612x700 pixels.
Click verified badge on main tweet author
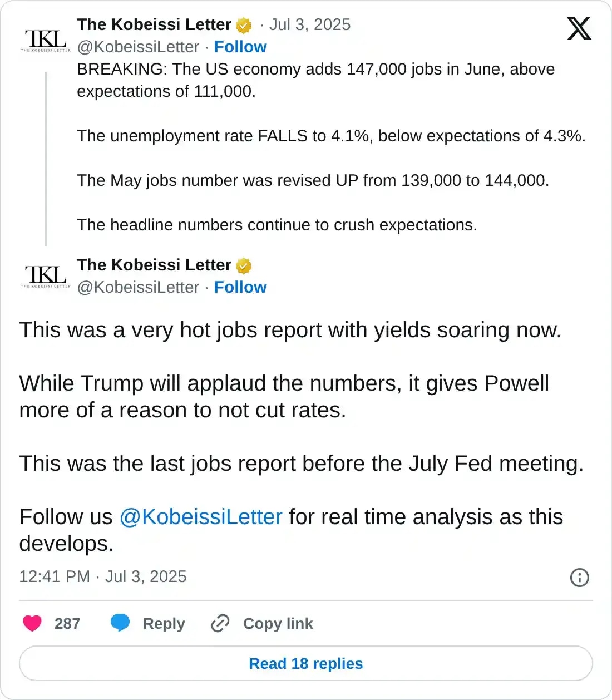tap(244, 266)
